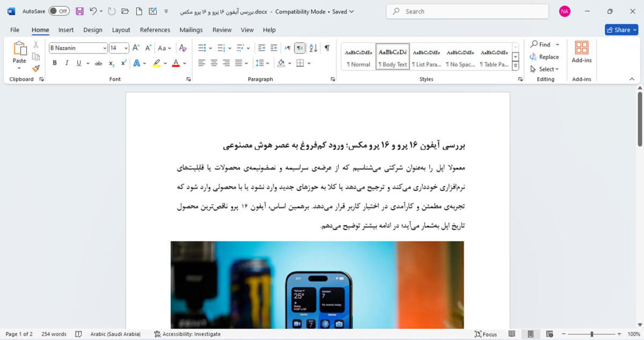Open the bullets list dropdown arrow
The width and height of the screenshot is (644, 340).
click(x=210, y=48)
